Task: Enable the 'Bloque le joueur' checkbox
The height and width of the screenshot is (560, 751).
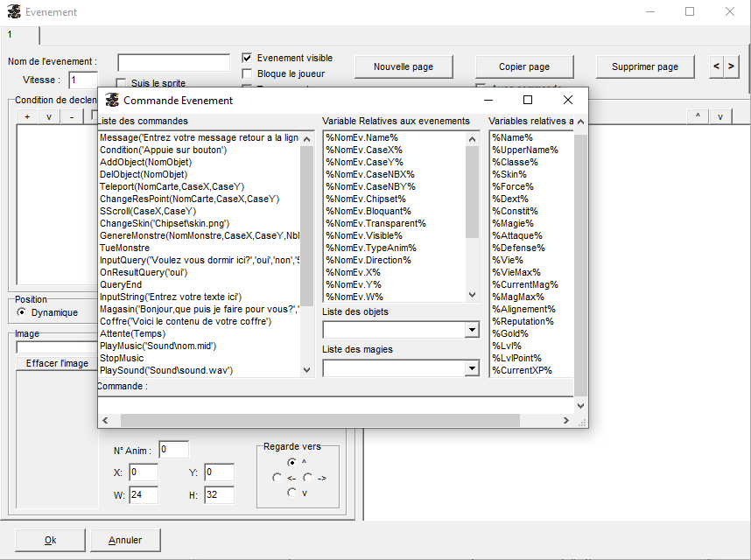Action: click(x=248, y=73)
